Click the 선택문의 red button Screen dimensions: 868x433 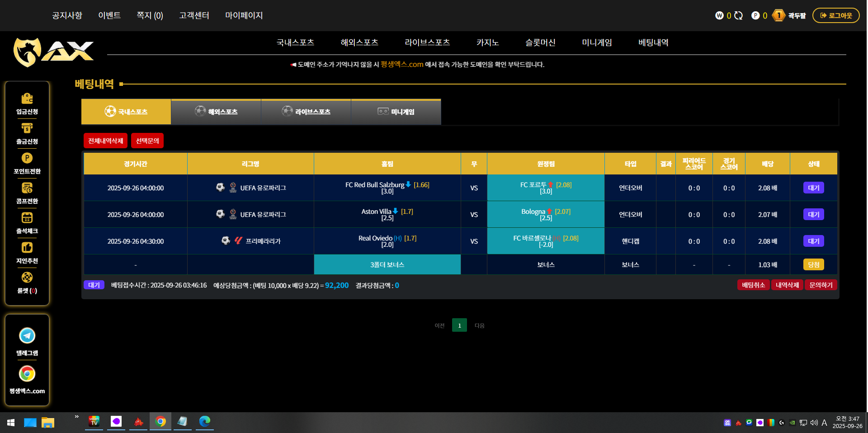[x=147, y=141]
